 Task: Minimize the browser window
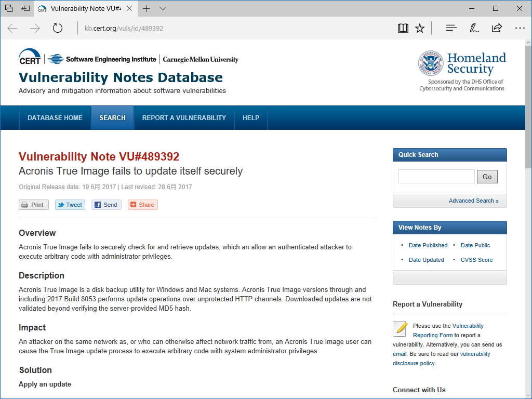coord(472,8)
